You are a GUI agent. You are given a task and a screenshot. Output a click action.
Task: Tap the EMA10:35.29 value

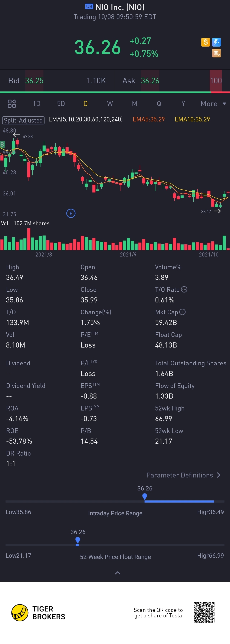(x=192, y=120)
